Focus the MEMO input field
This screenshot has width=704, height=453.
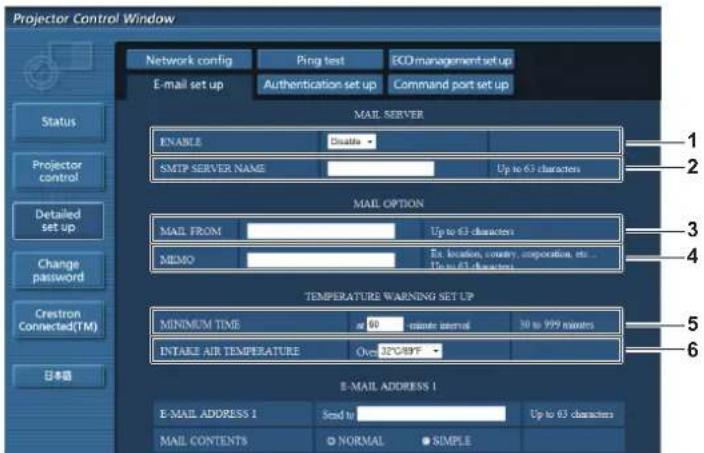point(321,259)
